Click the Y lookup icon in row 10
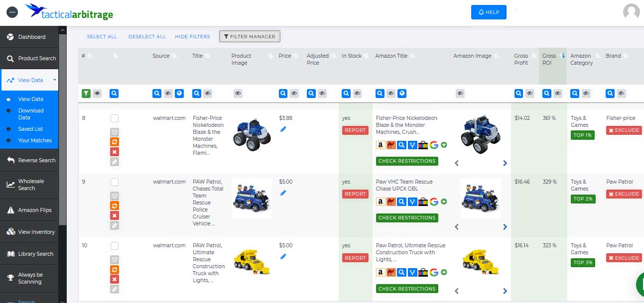 (412, 272)
